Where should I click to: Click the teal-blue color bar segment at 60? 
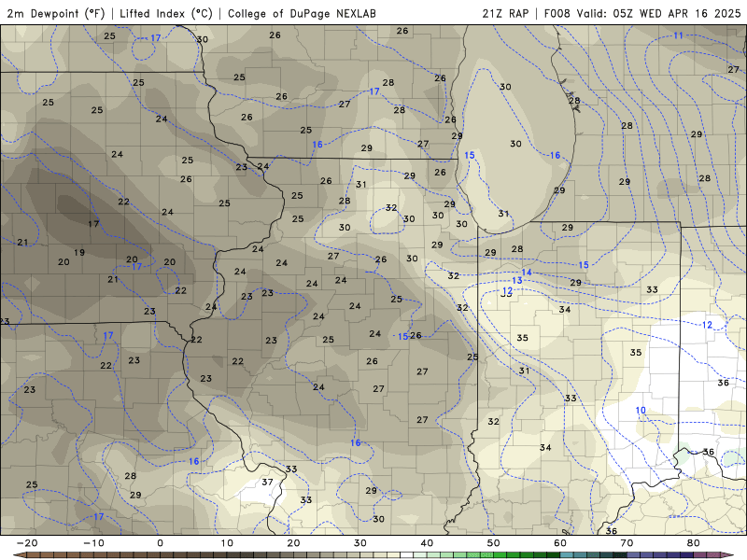coord(567,555)
